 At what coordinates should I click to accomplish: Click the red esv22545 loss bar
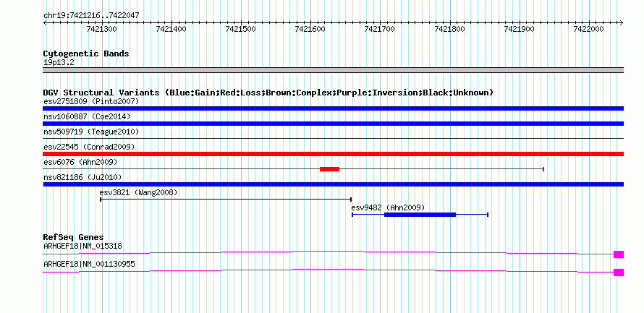point(333,154)
